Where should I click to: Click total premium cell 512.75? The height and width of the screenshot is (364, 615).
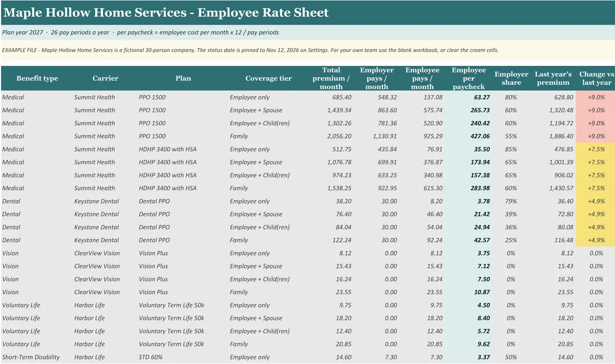(341, 149)
